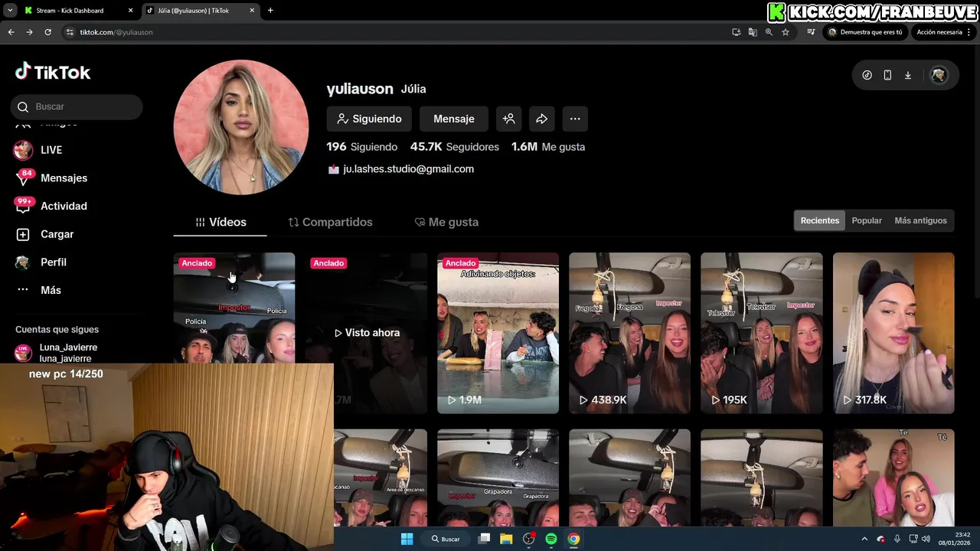Open Windows Start menu
Viewport: 980px width, 551px height.
coord(407,539)
